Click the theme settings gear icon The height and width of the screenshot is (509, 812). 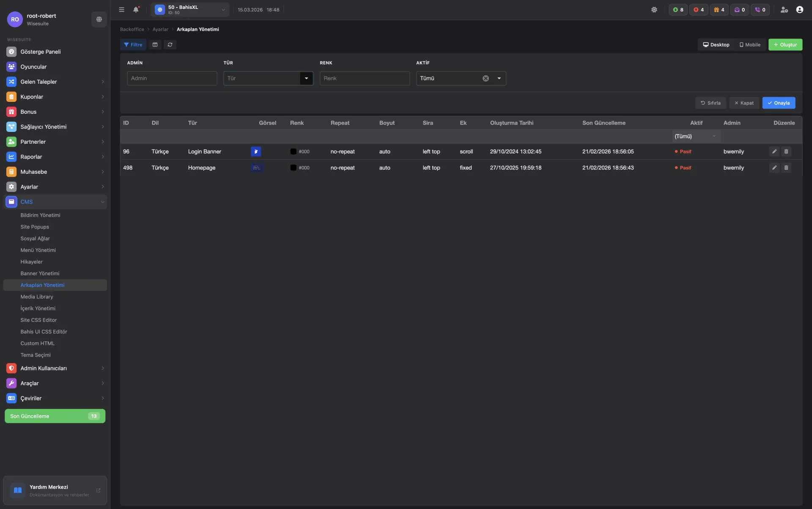point(654,10)
